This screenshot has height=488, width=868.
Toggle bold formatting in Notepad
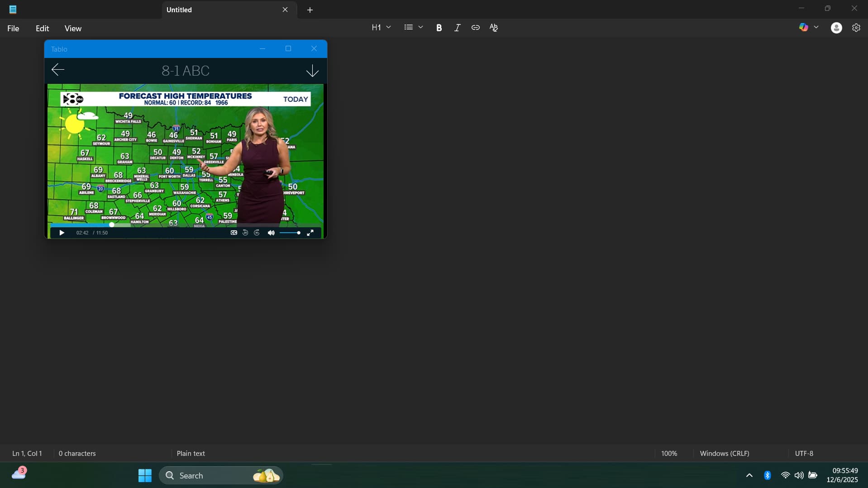(x=439, y=28)
